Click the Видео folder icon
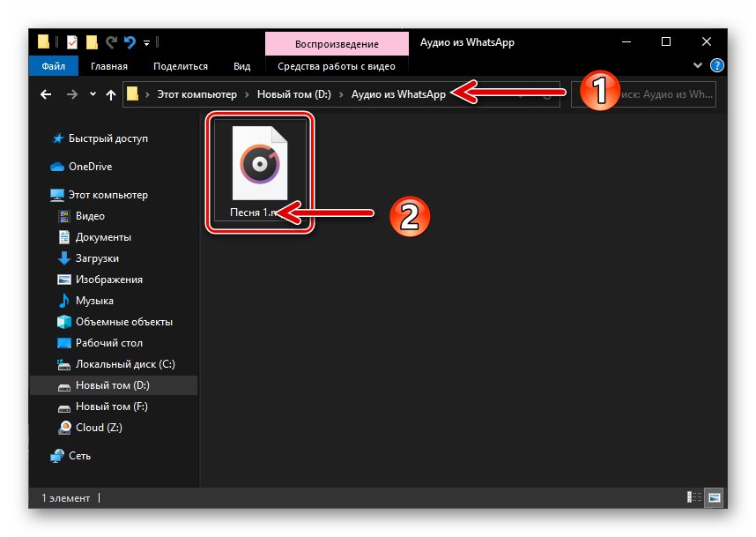Image resolution: width=756 pixels, height=537 pixels. (x=63, y=216)
